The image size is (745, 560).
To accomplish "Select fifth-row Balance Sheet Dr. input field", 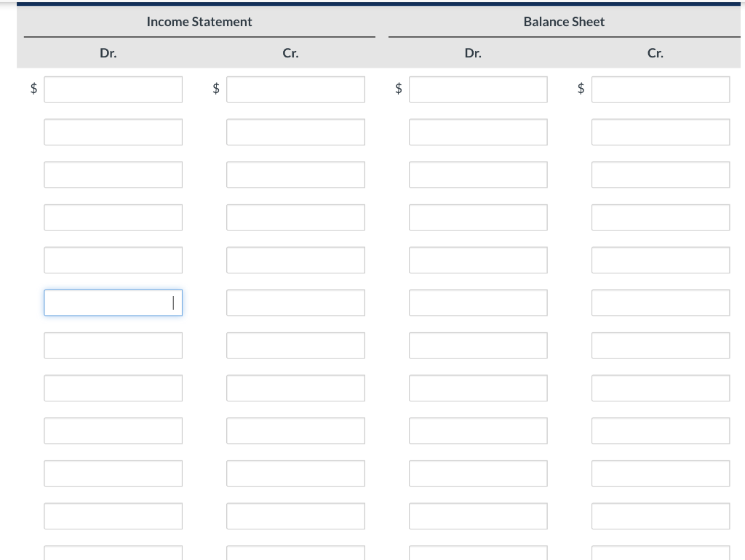I will point(478,260).
